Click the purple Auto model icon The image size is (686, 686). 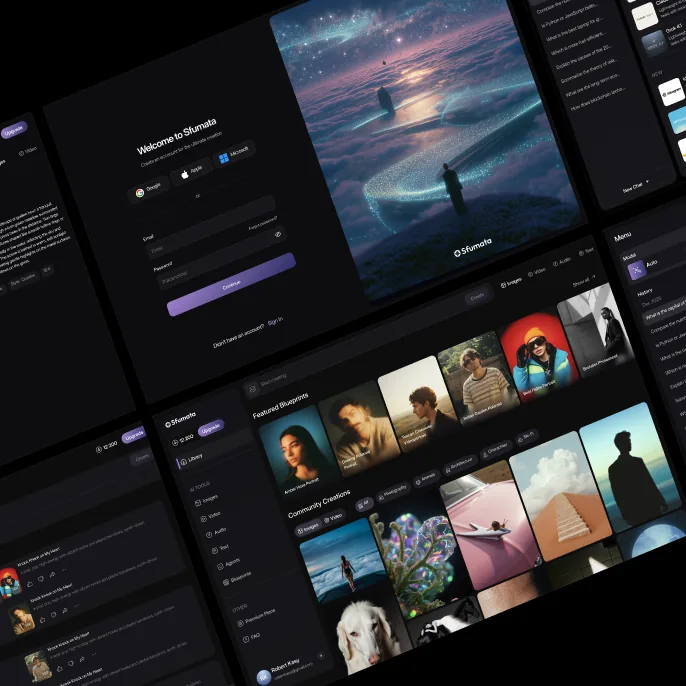click(x=637, y=270)
